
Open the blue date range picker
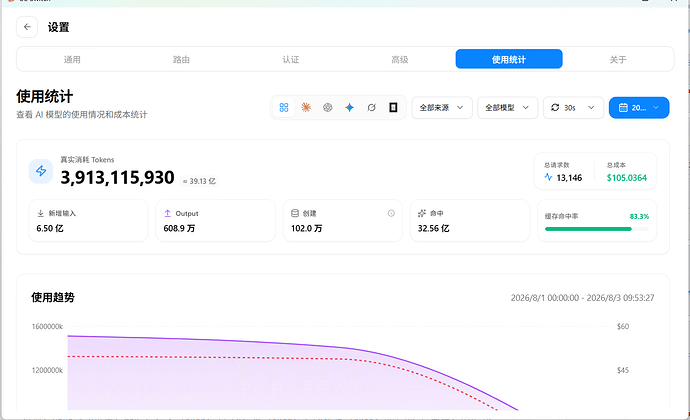[639, 107]
